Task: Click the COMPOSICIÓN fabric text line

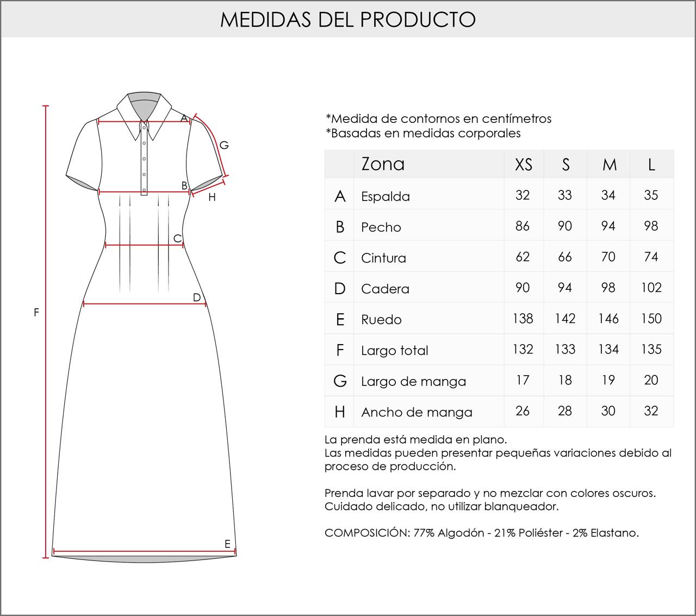Action: 481,533
